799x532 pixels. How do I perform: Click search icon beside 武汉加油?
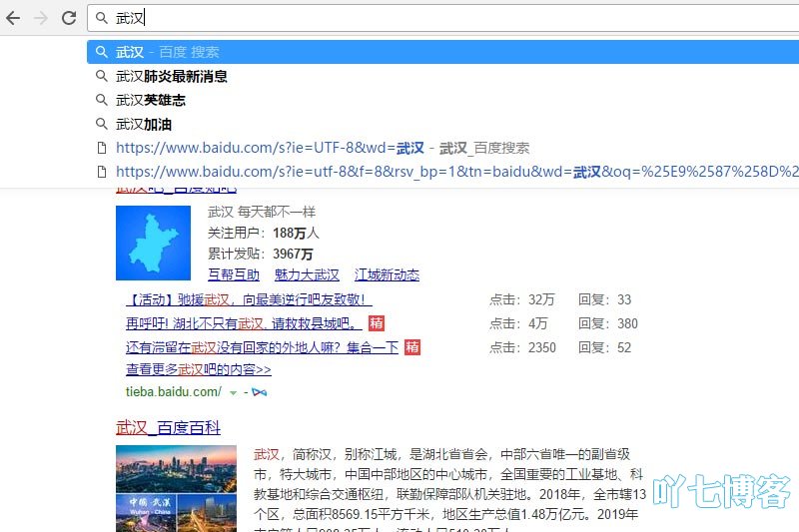tap(102, 124)
